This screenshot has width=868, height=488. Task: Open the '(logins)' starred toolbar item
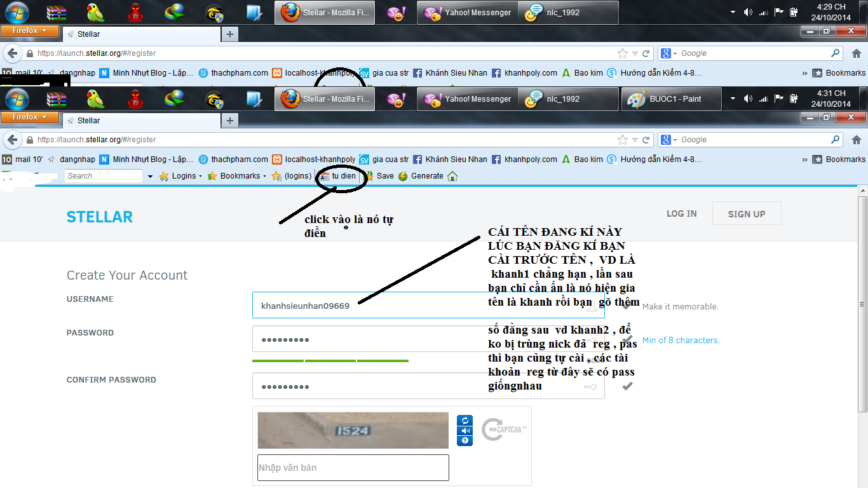292,176
